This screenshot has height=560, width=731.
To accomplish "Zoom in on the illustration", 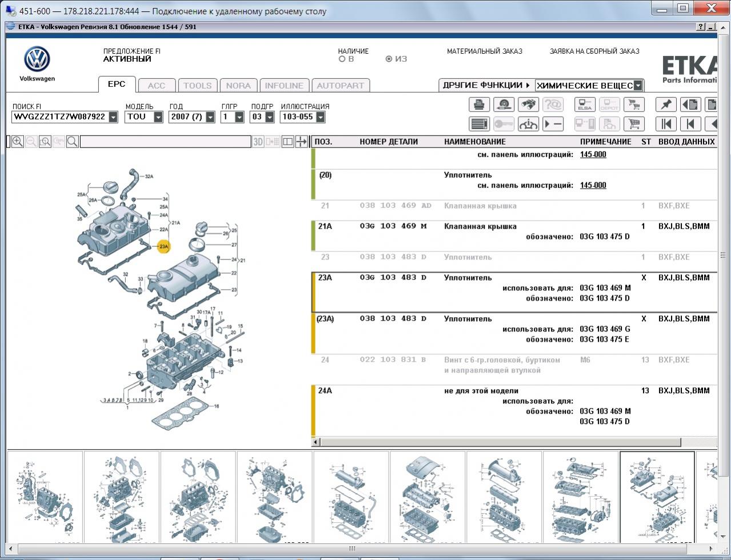I will pos(18,142).
